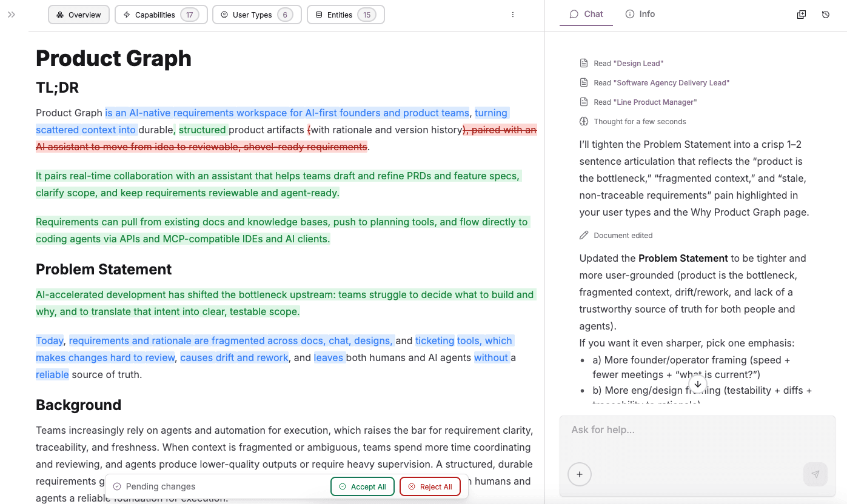Viewport: 847px width, 504px height.
Task: Open chat history using the clock icon
Action: [825, 14]
